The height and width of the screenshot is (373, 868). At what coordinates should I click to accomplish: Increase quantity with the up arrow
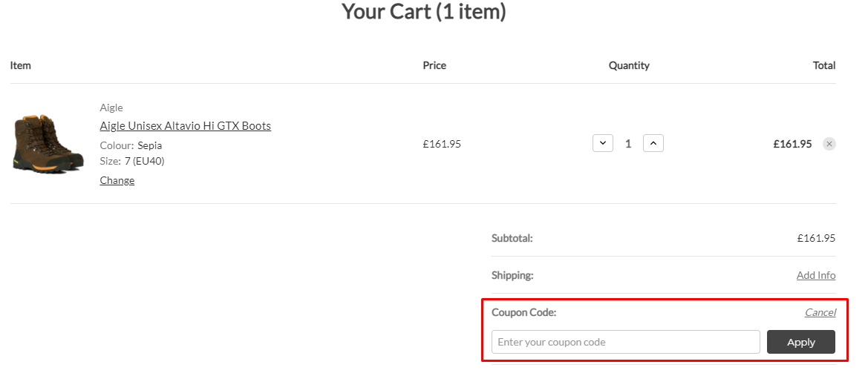[x=653, y=143]
